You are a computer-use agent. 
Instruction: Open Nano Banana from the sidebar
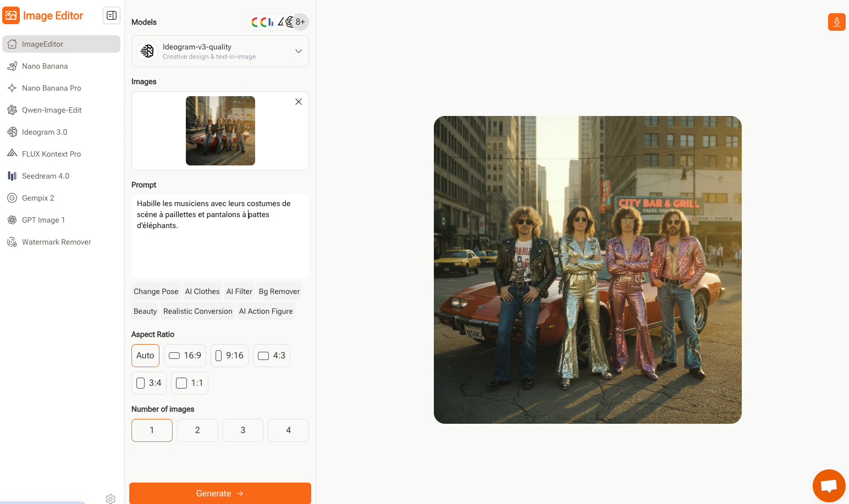45,66
